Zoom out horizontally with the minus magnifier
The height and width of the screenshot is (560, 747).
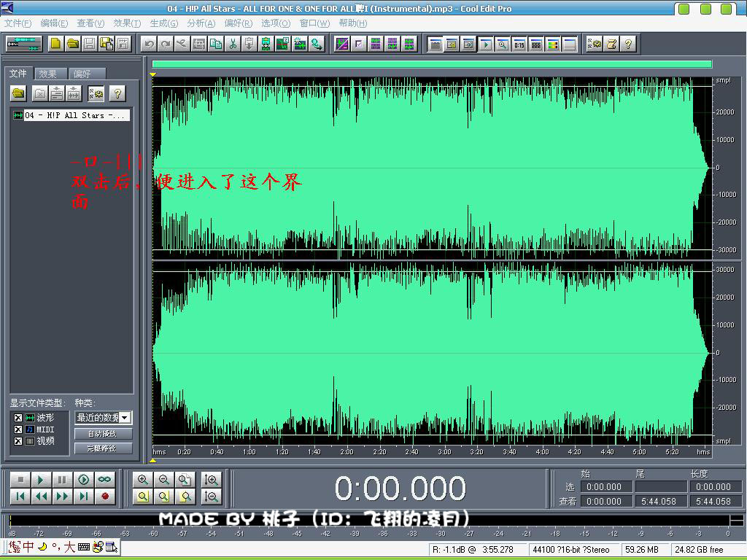(x=163, y=480)
